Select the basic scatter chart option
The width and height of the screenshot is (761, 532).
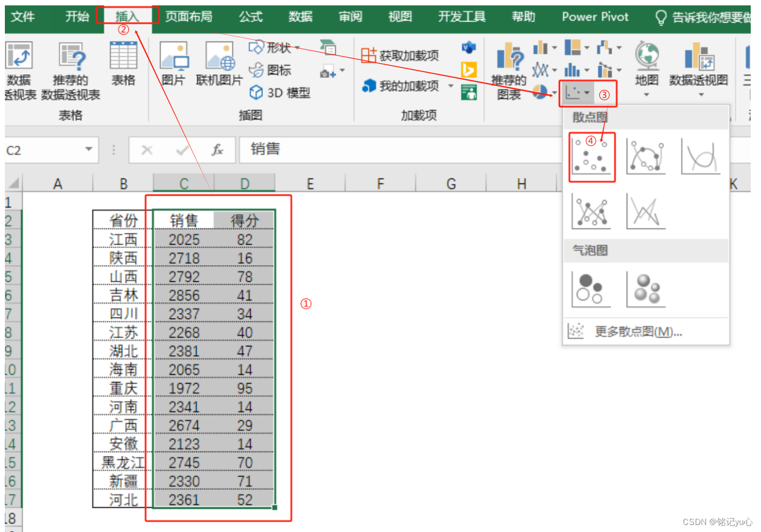tap(592, 157)
